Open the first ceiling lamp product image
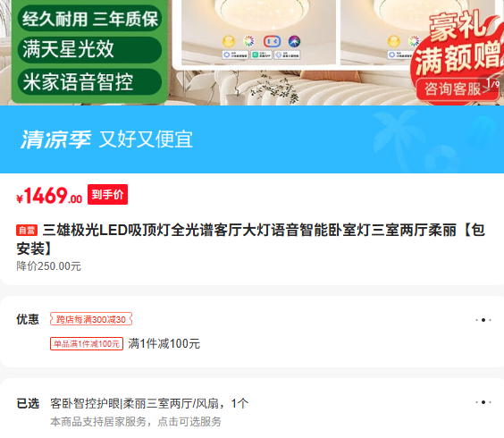Viewport: 504px width, 438px height. (258, 31)
